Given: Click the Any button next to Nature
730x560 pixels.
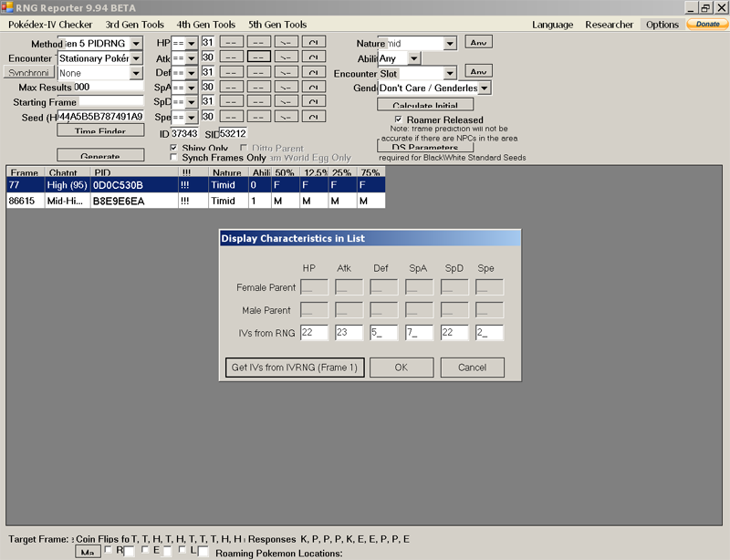Looking at the screenshot, I should [x=478, y=42].
